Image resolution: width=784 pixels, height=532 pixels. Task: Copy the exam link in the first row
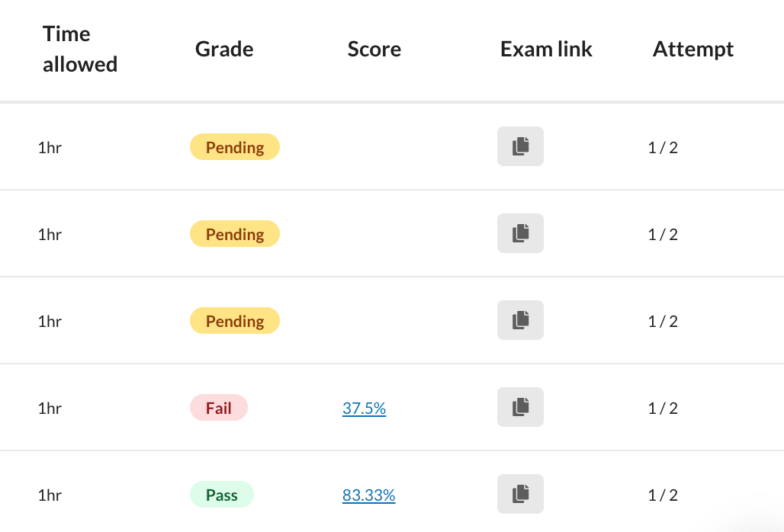point(520,146)
